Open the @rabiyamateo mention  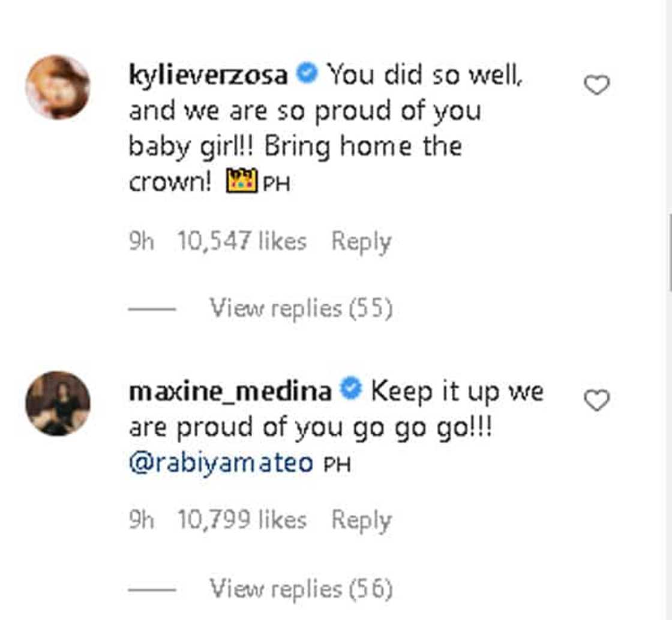221,463
